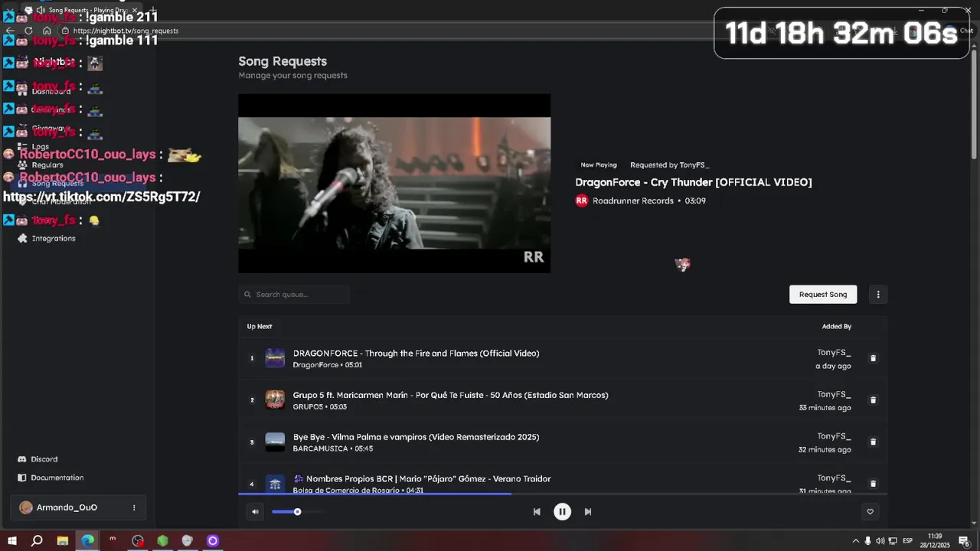Click the purple circle taskbar icon
The width and height of the screenshot is (980, 551).
pos(213,540)
